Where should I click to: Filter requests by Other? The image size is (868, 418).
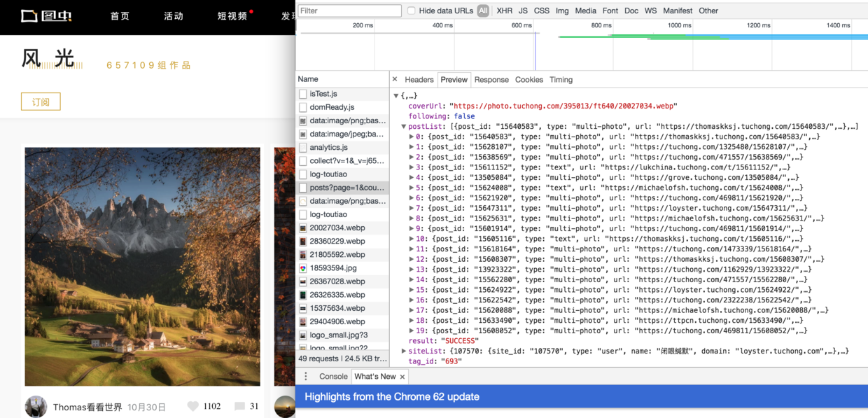[x=708, y=11]
